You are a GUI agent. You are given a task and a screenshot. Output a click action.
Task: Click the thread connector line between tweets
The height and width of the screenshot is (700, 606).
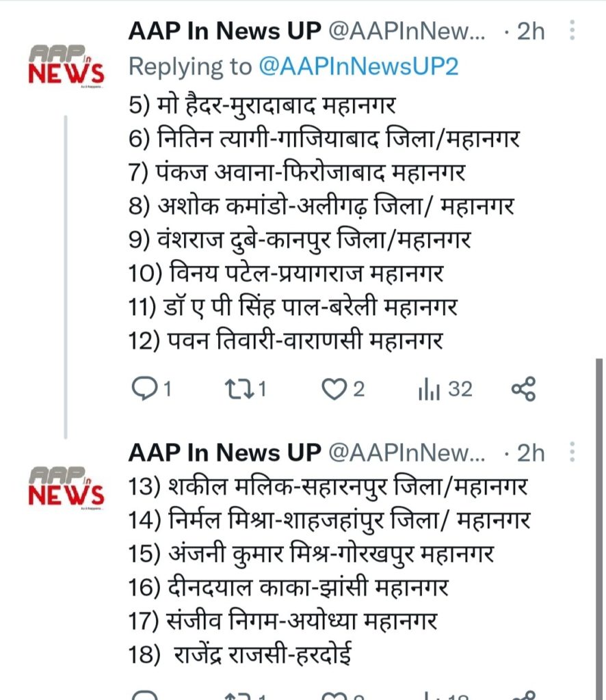66,273
